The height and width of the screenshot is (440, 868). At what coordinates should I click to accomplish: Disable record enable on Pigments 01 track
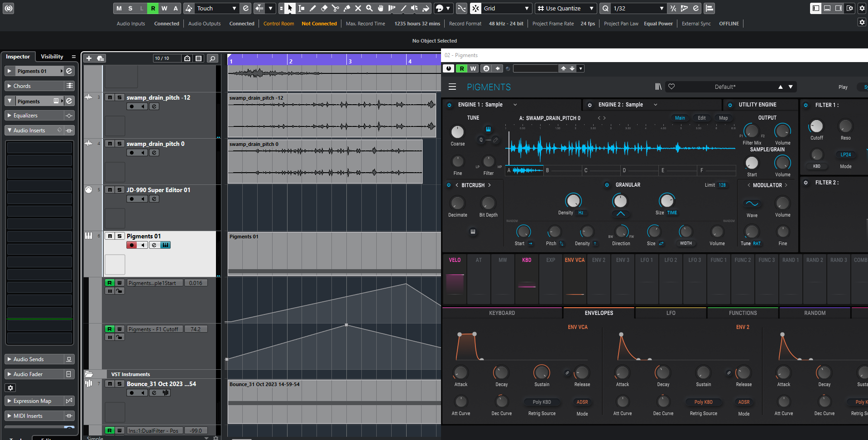(132, 245)
